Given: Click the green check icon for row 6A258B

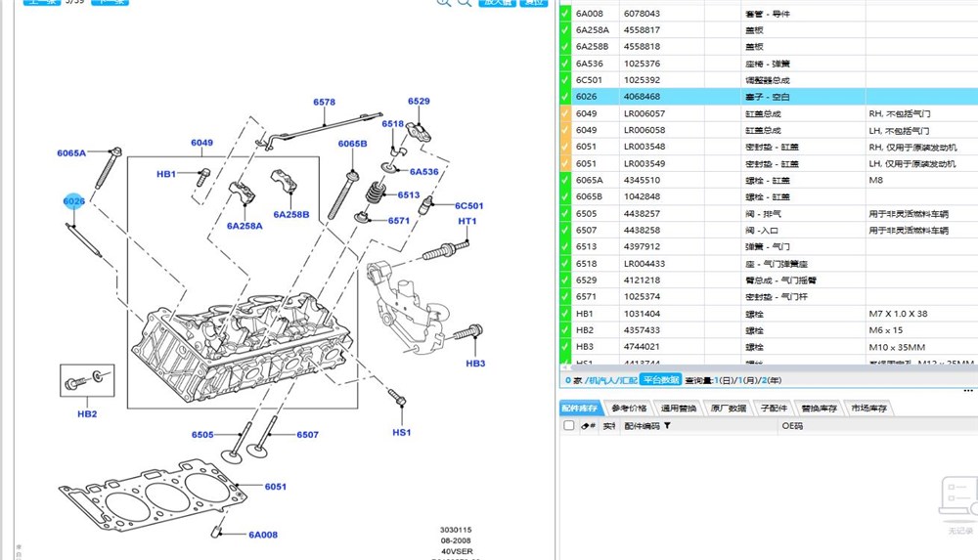Looking at the screenshot, I should tap(565, 47).
